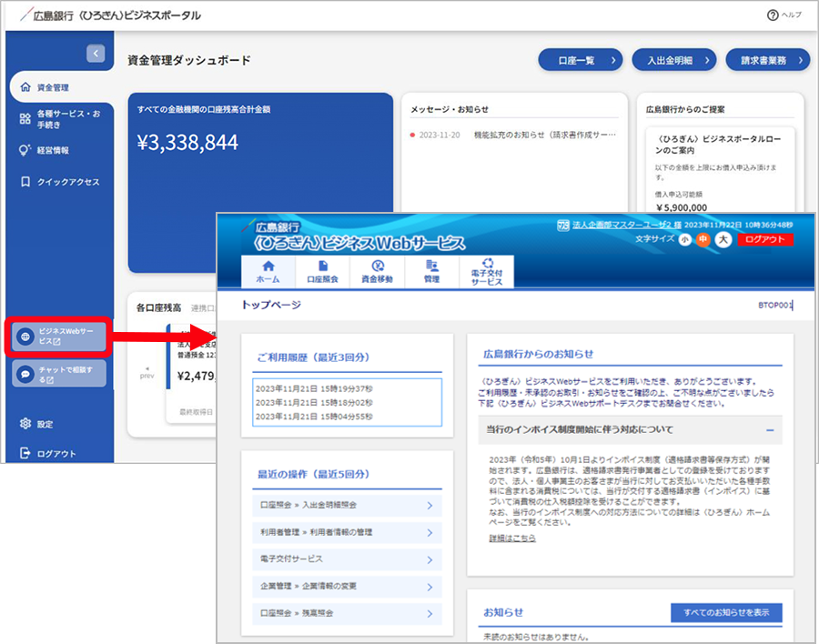The width and height of the screenshot is (819, 644).
Task: Open ビジネスポータルローンのご案内 proposal card
Action: tap(720, 170)
